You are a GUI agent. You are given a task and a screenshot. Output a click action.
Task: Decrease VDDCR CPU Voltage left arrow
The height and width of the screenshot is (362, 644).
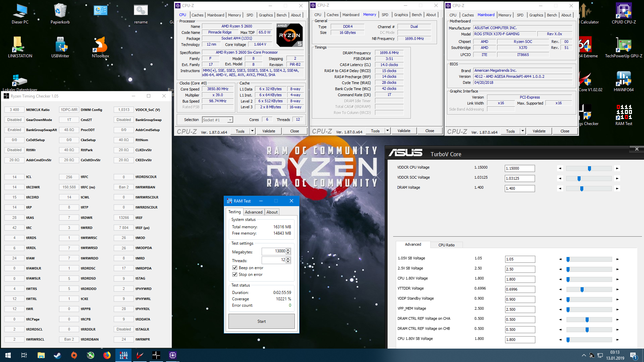tap(559, 168)
